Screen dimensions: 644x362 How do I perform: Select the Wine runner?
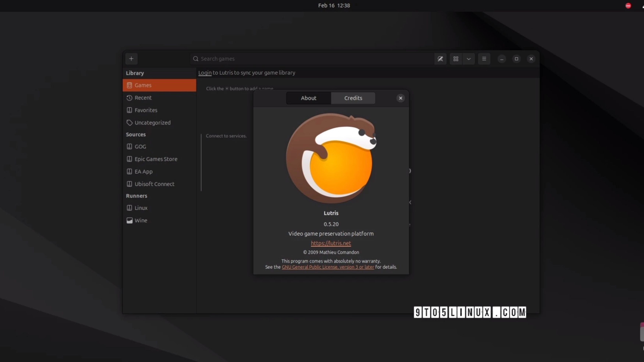[x=141, y=221]
